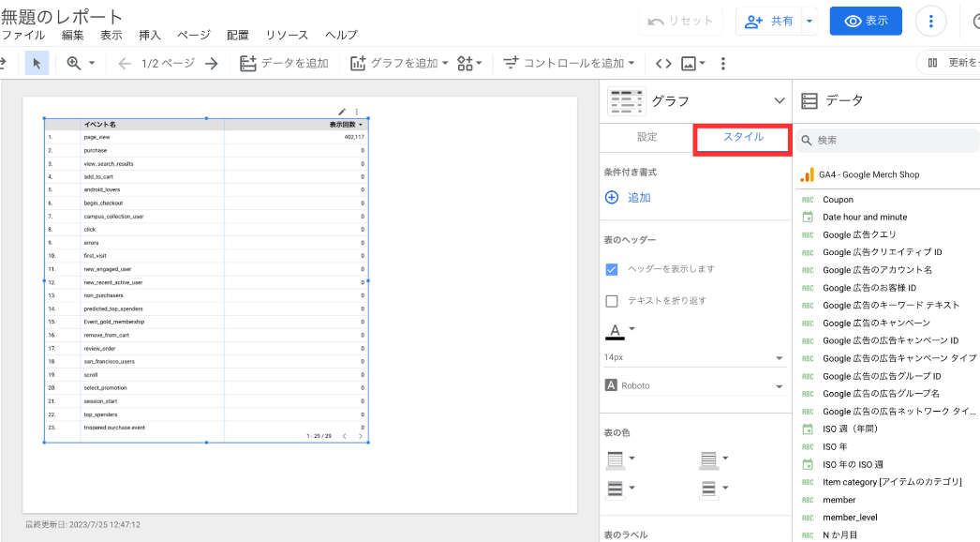Click the リセット button
This screenshot has width=980, height=542.
(x=680, y=21)
